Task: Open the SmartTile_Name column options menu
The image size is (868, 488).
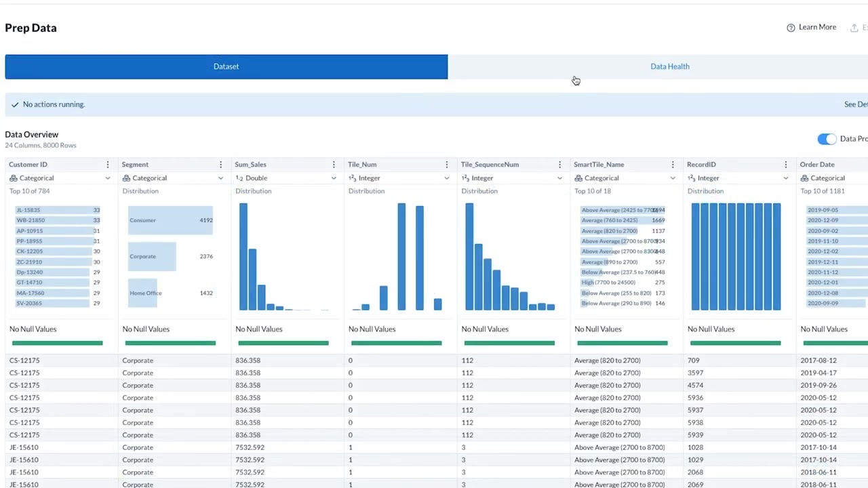Action: click(x=673, y=165)
